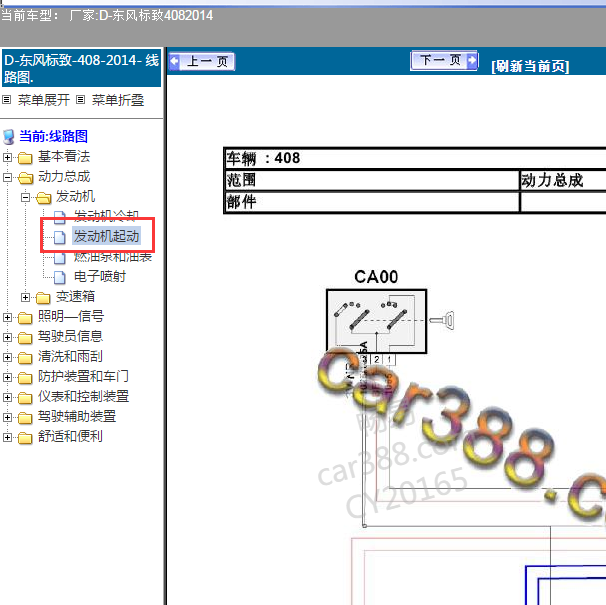Expand the 照明—信号 folder
This screenshot has height=605, width=606.
[7, 317]
